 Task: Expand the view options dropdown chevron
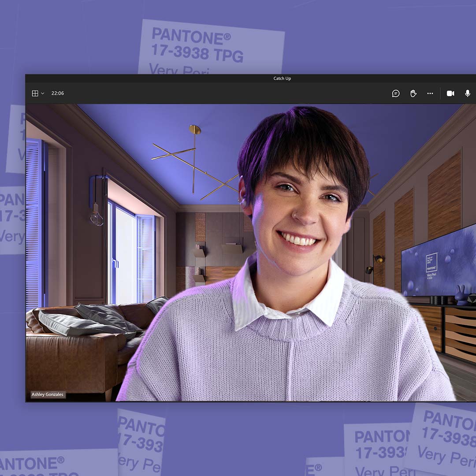click(42, 93)
